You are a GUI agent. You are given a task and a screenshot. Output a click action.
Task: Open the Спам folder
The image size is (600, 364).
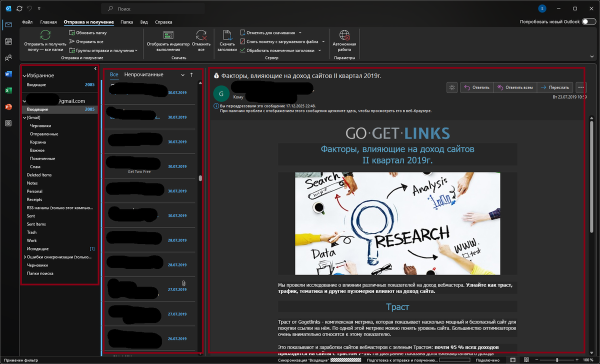[x=35, y=166]
